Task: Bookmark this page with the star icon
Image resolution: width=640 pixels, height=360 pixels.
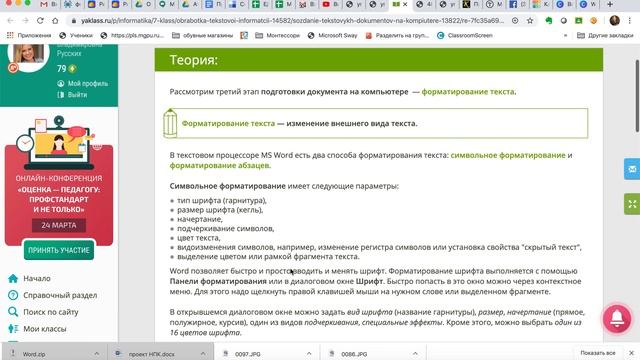Action: click(530, 20)
